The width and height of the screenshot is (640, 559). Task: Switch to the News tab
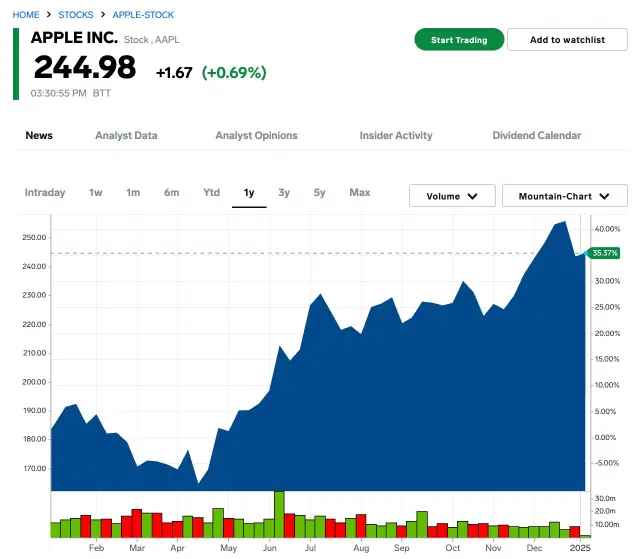coord(39,136)
